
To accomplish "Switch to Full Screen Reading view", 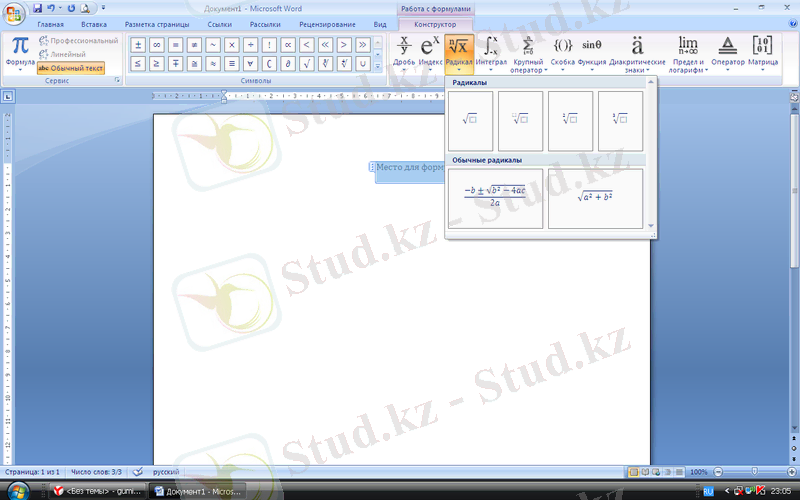I will click(645, 472).
